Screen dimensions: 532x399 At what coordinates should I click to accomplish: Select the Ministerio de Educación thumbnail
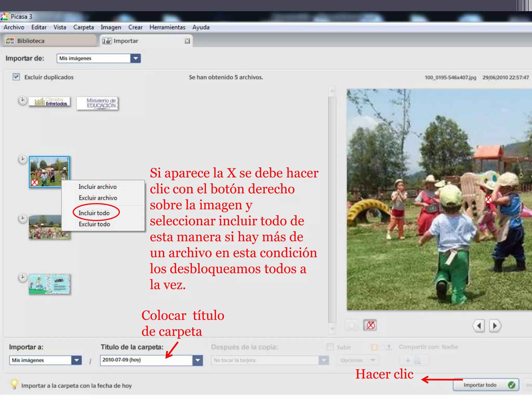[x=98, y=103]
